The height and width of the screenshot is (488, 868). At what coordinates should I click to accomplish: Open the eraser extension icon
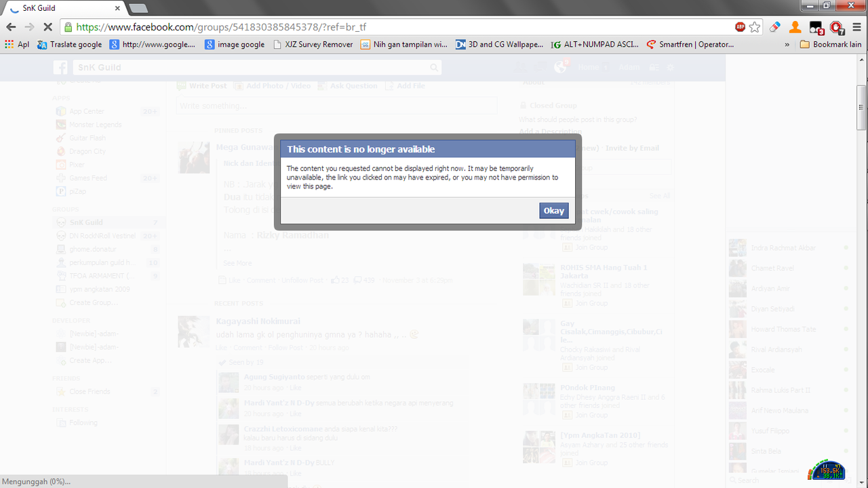pyautogui.click(x=775, y=27)
